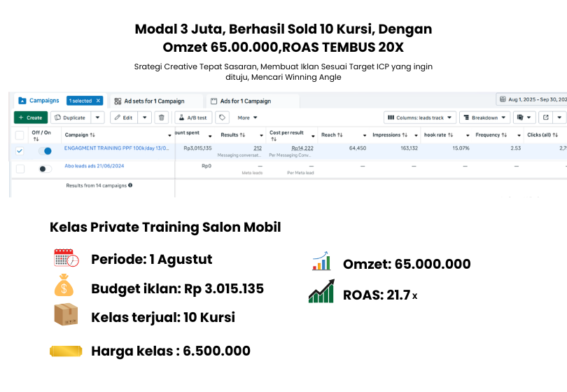
Task: Clear selection using the X on '1 selected'
Action: 99,101
